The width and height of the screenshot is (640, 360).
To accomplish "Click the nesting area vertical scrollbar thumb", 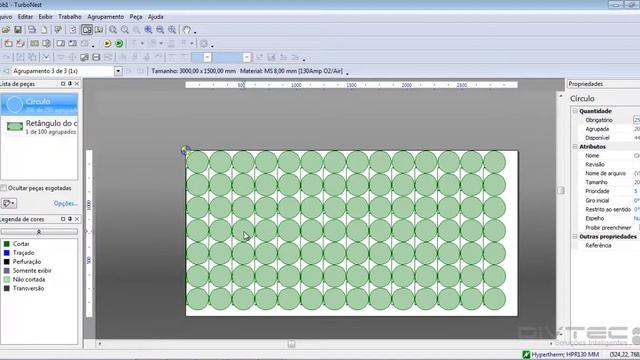I will (561, 190).
